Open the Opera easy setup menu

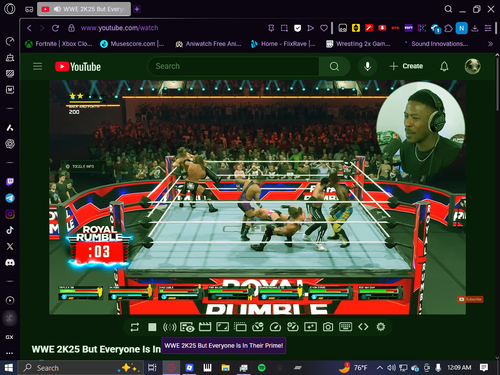coord(488,28)
